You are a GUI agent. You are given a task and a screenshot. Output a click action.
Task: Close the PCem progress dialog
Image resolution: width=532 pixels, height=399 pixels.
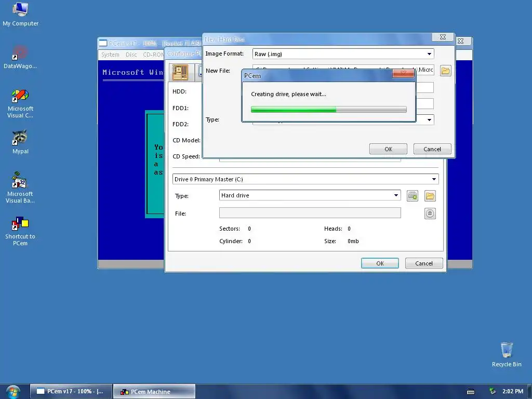pos(403,73)
